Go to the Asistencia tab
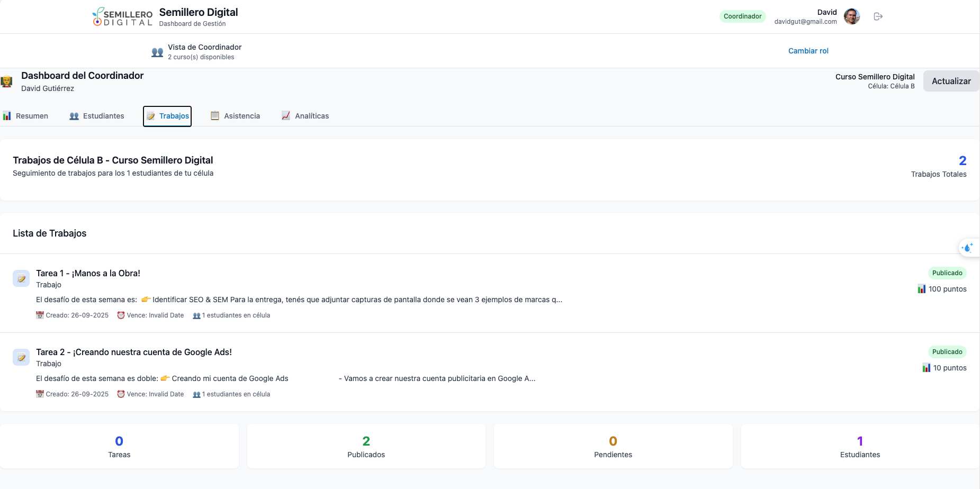The image size is (980, 489). coord(236,116)
